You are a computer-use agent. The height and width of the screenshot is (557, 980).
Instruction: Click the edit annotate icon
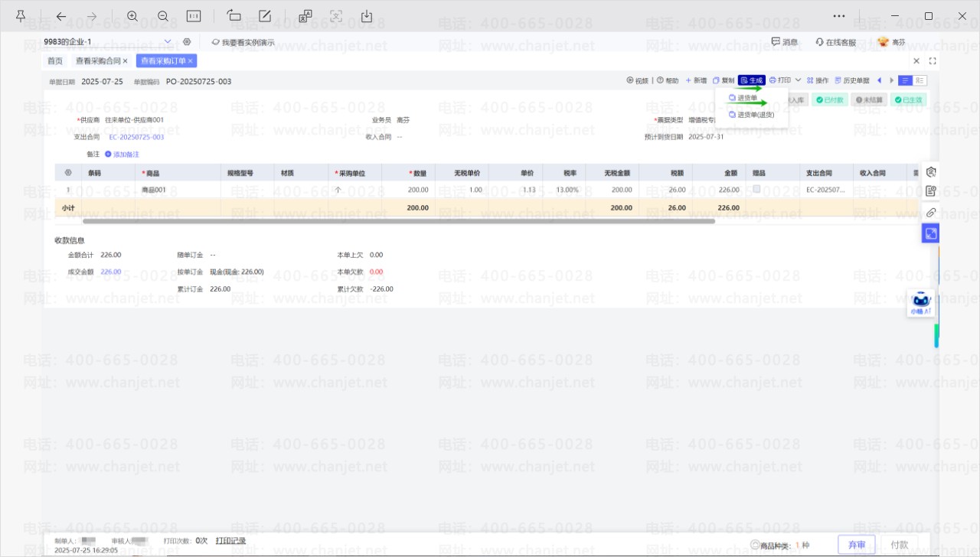[265, 16]
